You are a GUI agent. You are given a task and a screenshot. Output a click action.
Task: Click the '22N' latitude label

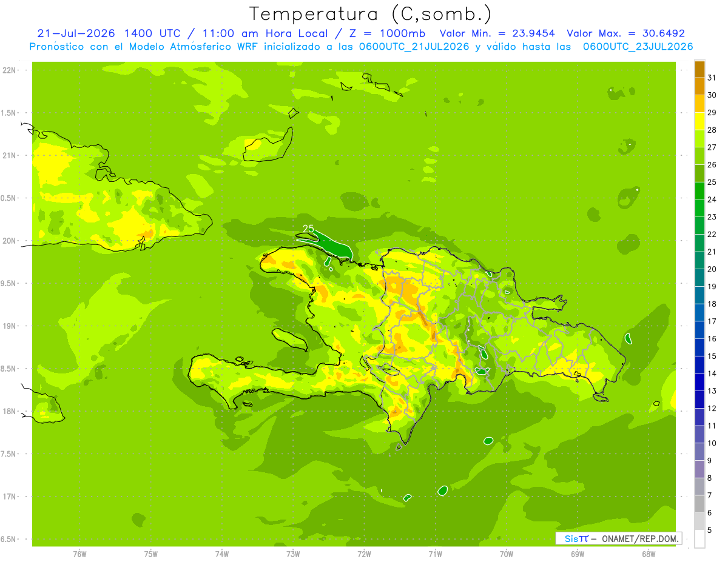(8, 70)
